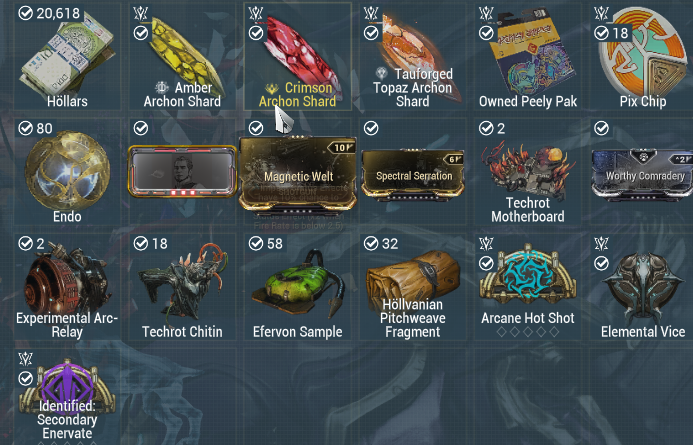This screenshot has width=693, height=445.
Task: Select the Identified: Secondary Enervate arcane
Action: click(67, 397)
